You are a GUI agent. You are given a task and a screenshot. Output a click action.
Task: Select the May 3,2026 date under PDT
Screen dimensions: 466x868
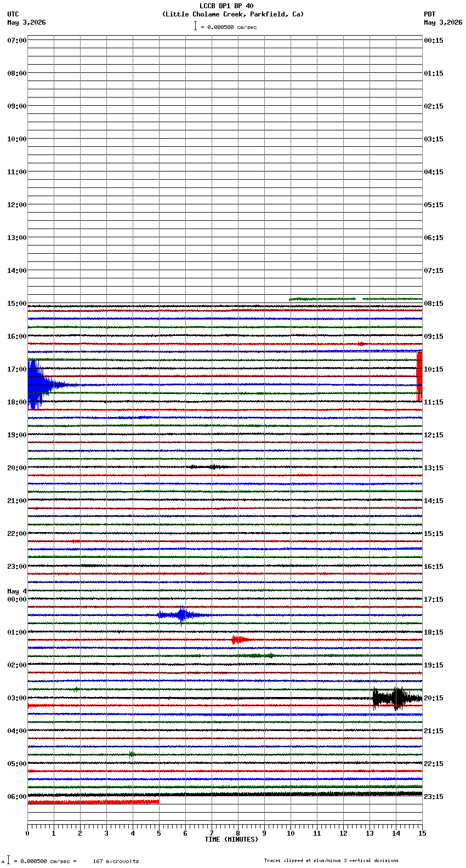coord(443,22)
